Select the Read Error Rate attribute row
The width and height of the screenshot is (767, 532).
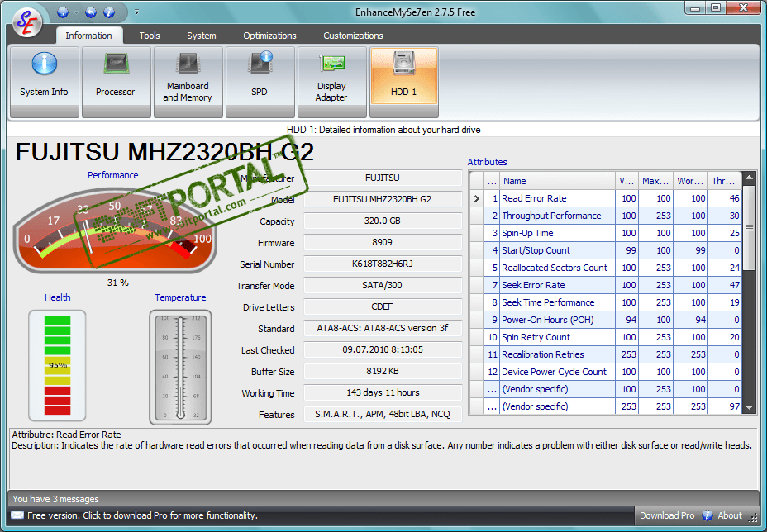(x=606, y=198)
